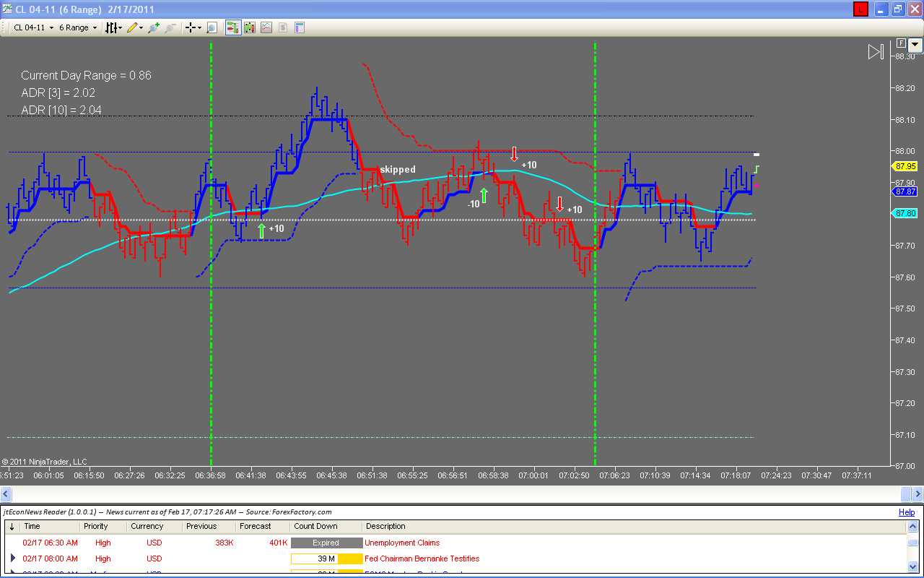Click the Expired countdown cell

(x=326, y=543)
